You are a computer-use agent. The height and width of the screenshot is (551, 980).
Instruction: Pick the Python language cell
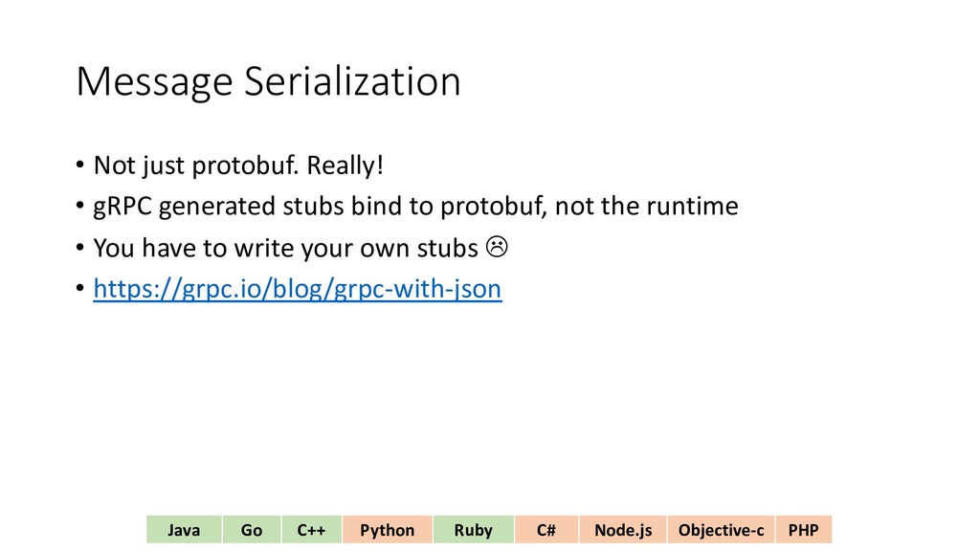click(x=387, y=530)
